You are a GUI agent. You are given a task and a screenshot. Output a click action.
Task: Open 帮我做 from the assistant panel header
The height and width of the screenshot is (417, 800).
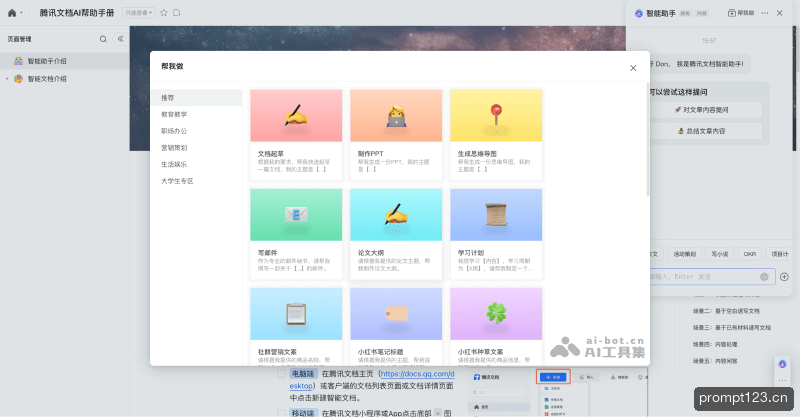741,13
